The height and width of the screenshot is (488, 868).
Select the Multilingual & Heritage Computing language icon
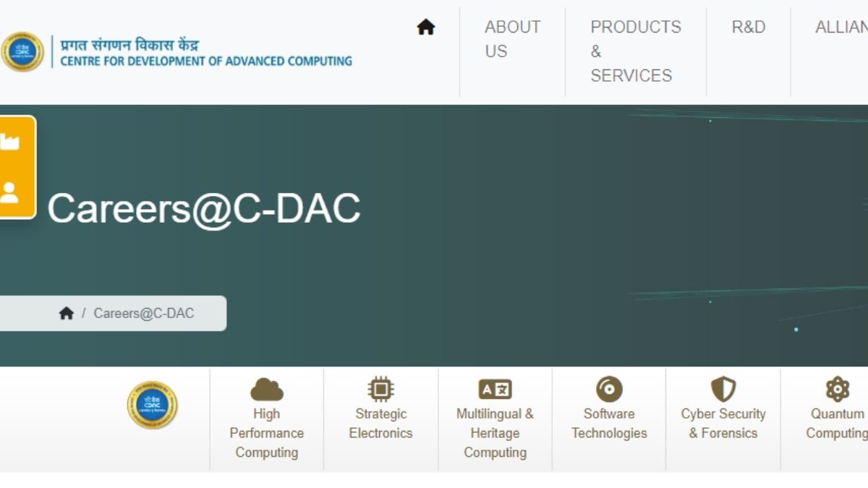coord(495,390)
